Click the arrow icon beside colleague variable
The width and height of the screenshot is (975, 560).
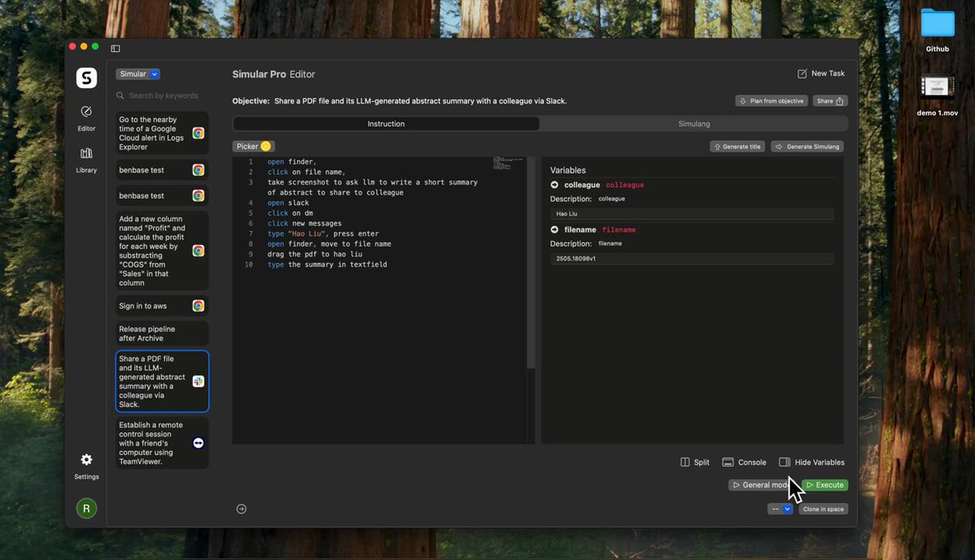coord(554,185)
